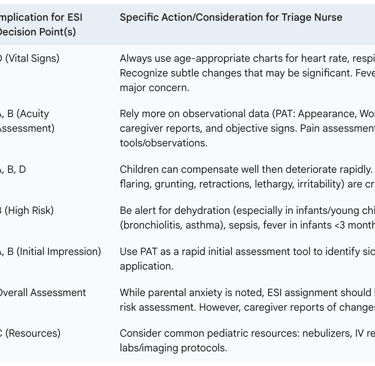Viewport: 375px width, 366px height.
Task: Select the 'B (Initial Impression)' cell
Action: click(51, 252)
